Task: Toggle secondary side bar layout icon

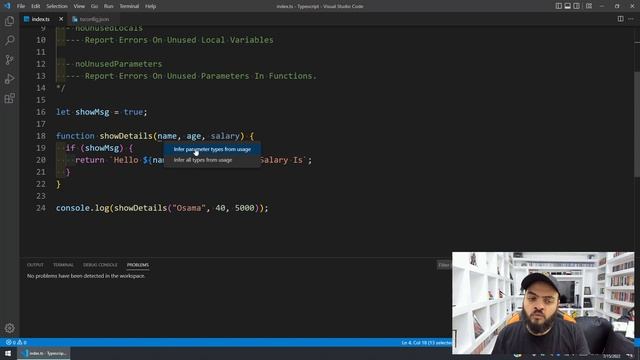Action: [x=576, y=6]
